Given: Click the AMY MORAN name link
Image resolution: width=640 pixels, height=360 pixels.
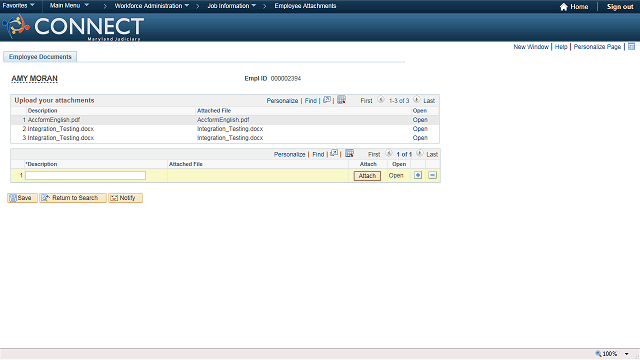Looking at the screenshot, I should pos(34,78).
